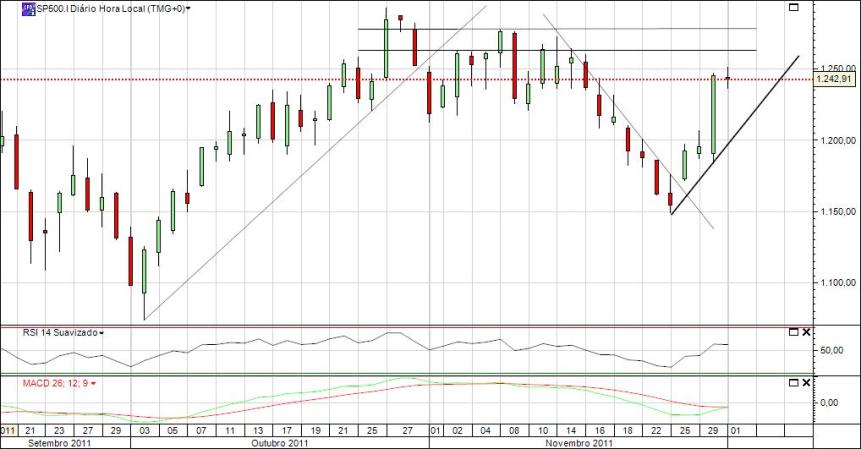Maximize the main SP500 price chart panel

click(793, 7)
